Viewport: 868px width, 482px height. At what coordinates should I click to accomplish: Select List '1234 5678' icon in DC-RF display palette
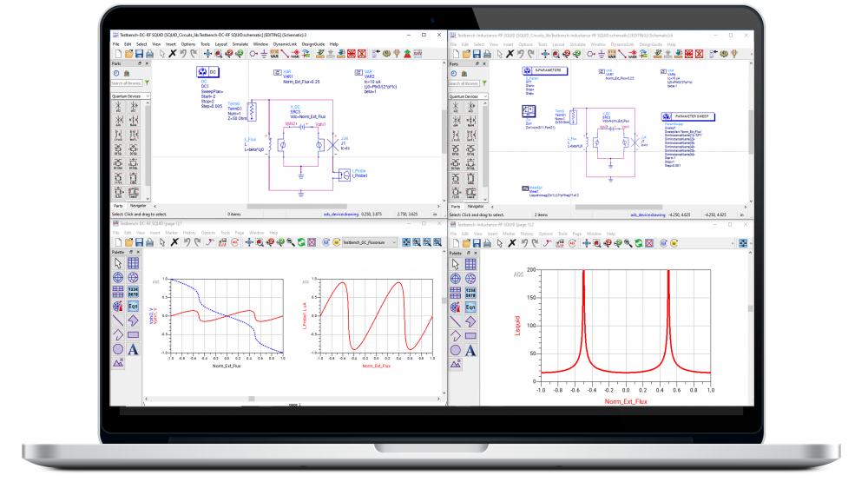point(133,292)
